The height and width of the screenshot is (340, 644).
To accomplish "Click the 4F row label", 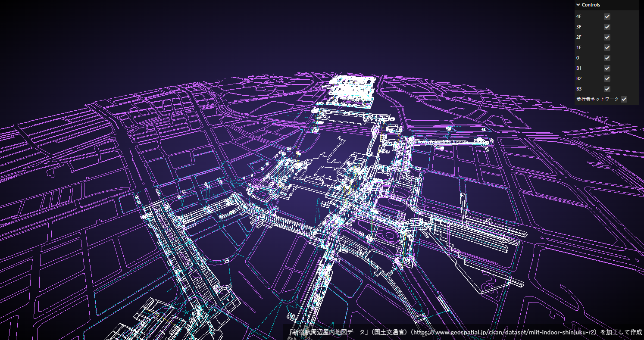I will tap(578, 16).
